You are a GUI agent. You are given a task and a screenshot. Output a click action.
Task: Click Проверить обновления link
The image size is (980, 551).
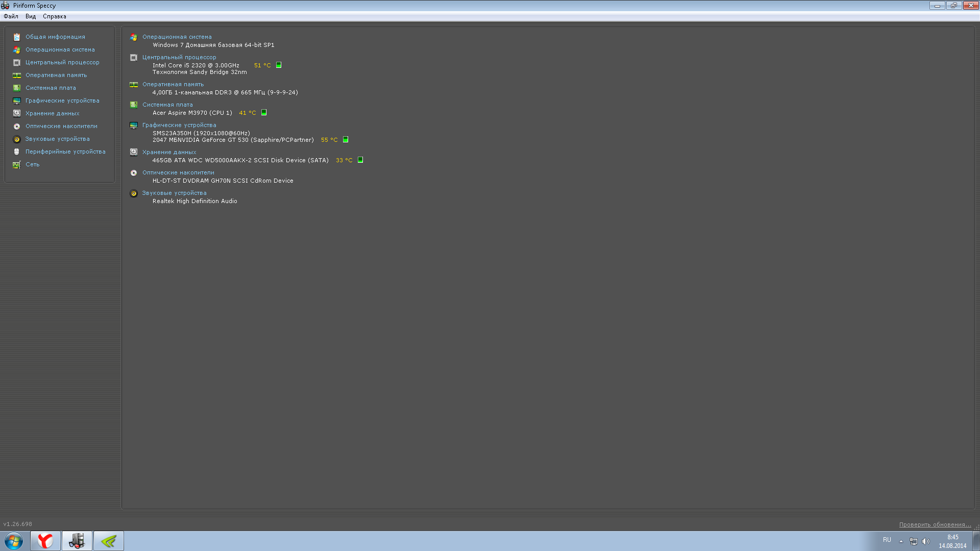[935, 524]
